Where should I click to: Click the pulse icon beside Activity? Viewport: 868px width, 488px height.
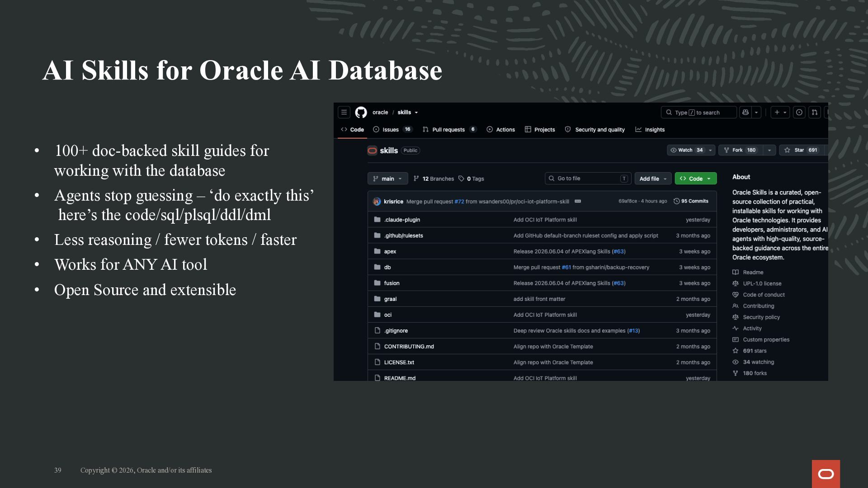736,328
